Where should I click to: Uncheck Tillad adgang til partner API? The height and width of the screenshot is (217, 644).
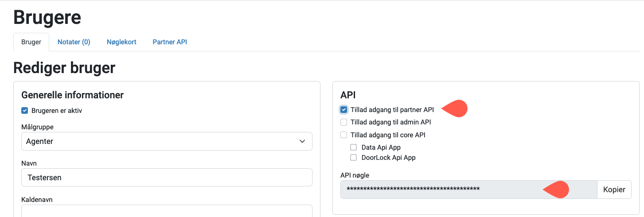(344, 109)
